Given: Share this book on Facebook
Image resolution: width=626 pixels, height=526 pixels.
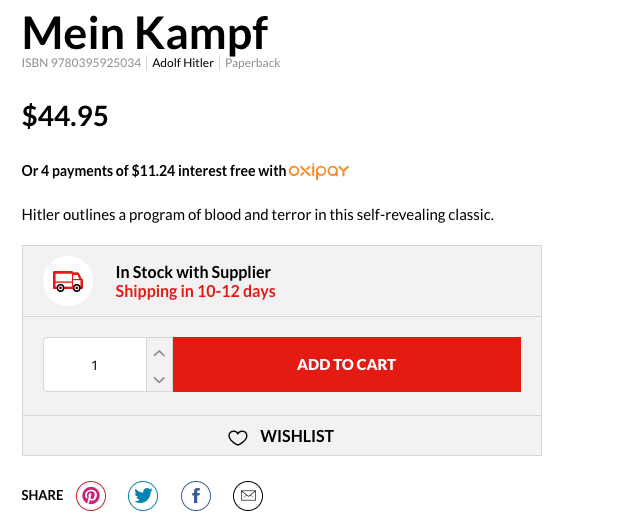Looking at the screenshot, I should coord(196,495).
